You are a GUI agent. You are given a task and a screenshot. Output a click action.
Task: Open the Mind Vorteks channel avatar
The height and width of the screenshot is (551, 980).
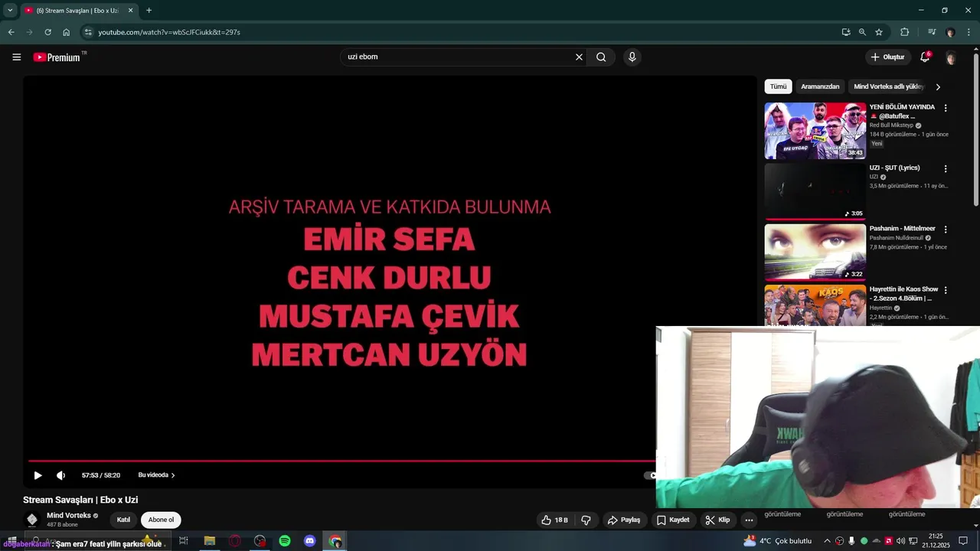[32, 520]
